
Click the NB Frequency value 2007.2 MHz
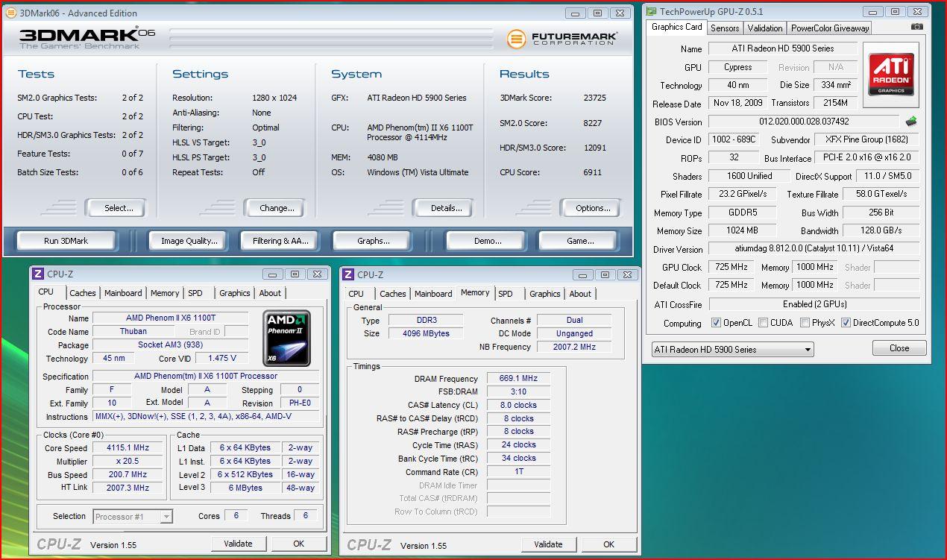coord(574,347)
